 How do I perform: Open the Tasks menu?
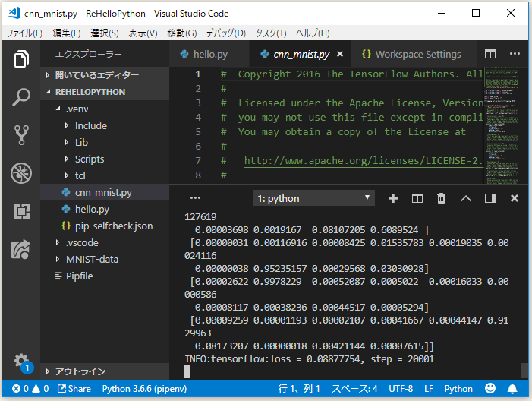(x=271, y=33)
